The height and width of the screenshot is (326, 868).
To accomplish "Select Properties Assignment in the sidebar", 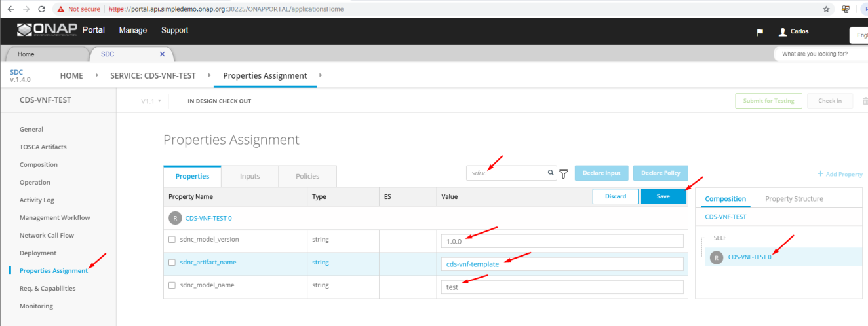I will [x=54, y=270].
